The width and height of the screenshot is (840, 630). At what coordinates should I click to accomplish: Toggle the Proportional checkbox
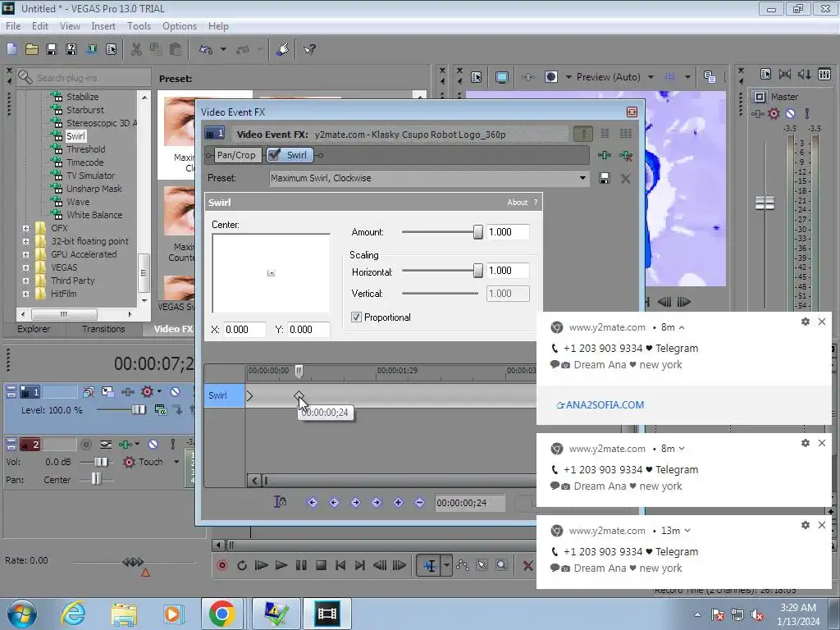click(x=356, y=317)
